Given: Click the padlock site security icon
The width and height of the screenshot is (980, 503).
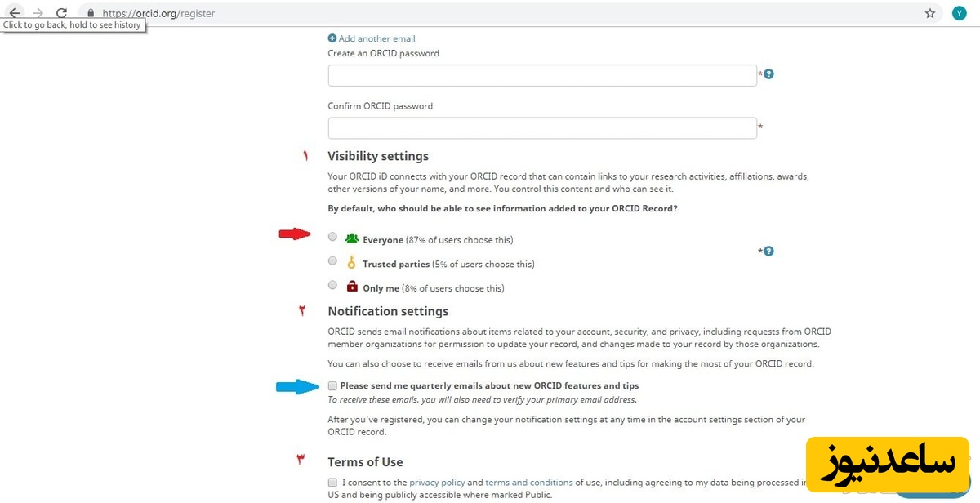Looking at the screenshot, I should point(91,14).
